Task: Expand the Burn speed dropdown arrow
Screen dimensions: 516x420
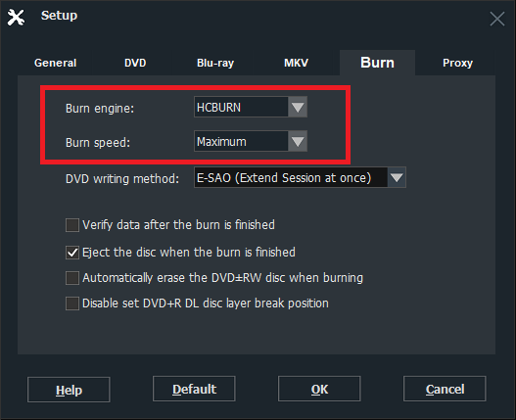Action: pyautogui.click(x=298, y=141)
